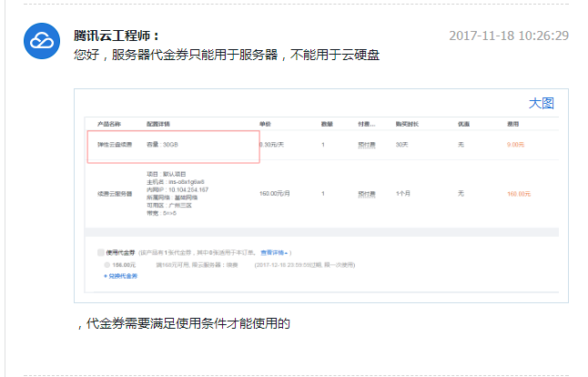Click the 产品名称 column header
The height and width of the screenshot is (377, 588).
(109, 124)
